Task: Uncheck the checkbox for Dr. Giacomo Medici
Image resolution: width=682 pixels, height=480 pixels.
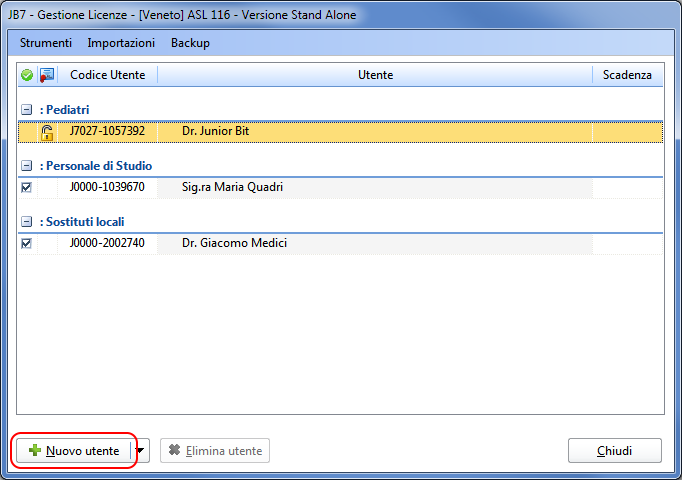Action: [26, 243]
